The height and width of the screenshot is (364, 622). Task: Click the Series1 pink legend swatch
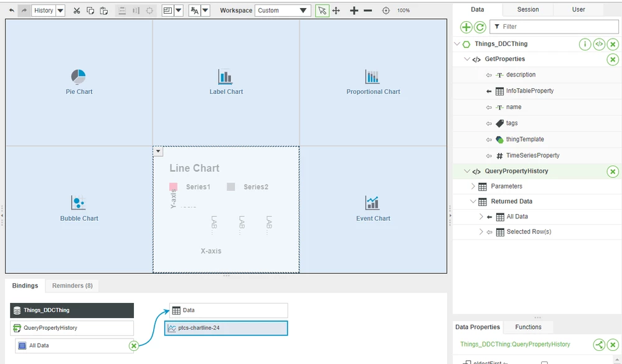[173, 187]
